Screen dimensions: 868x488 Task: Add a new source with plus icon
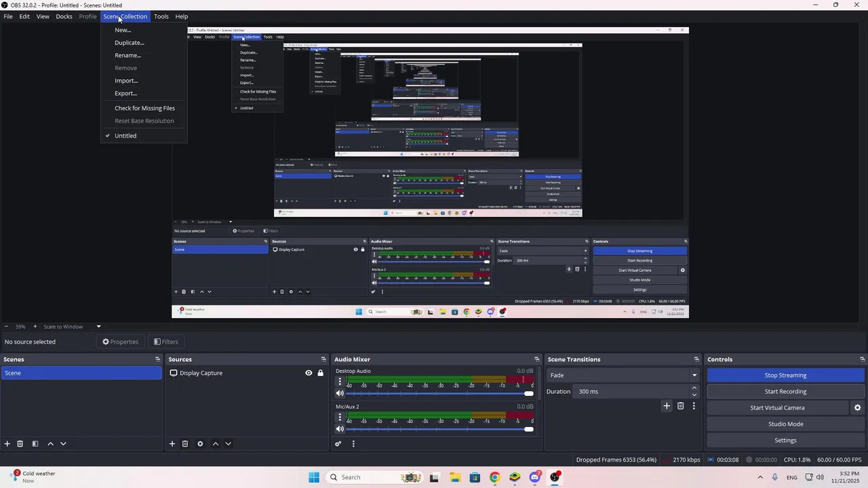pos(172,444)
